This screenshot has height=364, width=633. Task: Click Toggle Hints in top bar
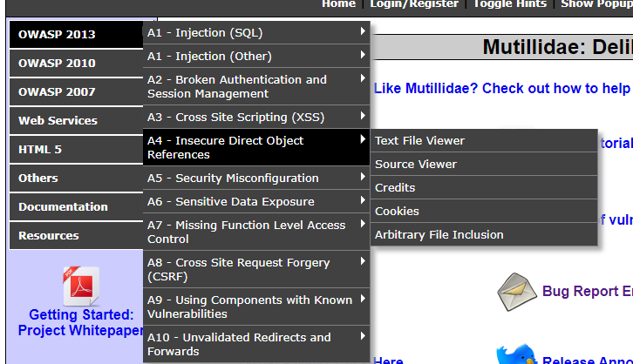510,3
